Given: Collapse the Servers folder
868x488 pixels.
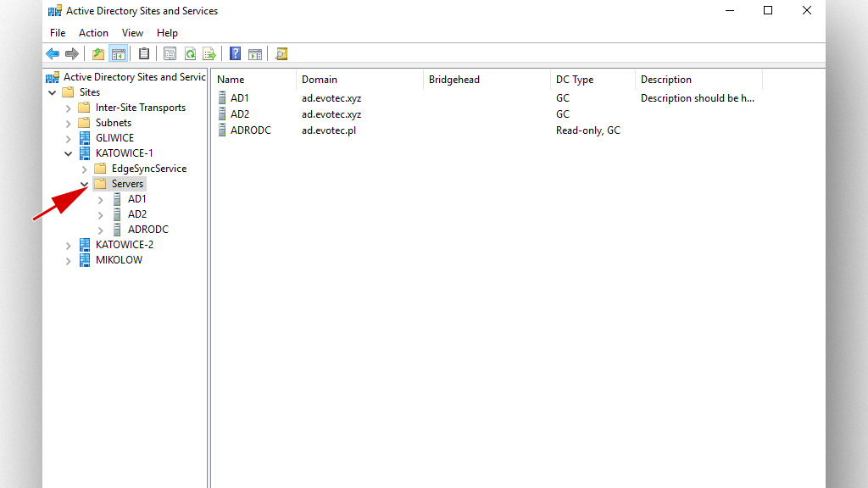Looking at the screenshot, I should point(84,184).
